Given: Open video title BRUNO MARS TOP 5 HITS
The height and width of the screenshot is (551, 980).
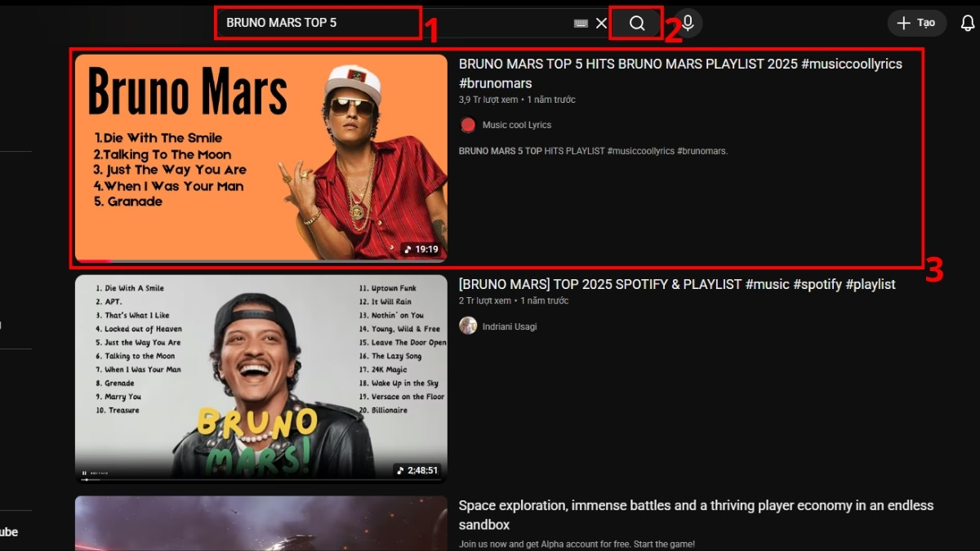Looking at the screenshot, I should pos(680,73).
